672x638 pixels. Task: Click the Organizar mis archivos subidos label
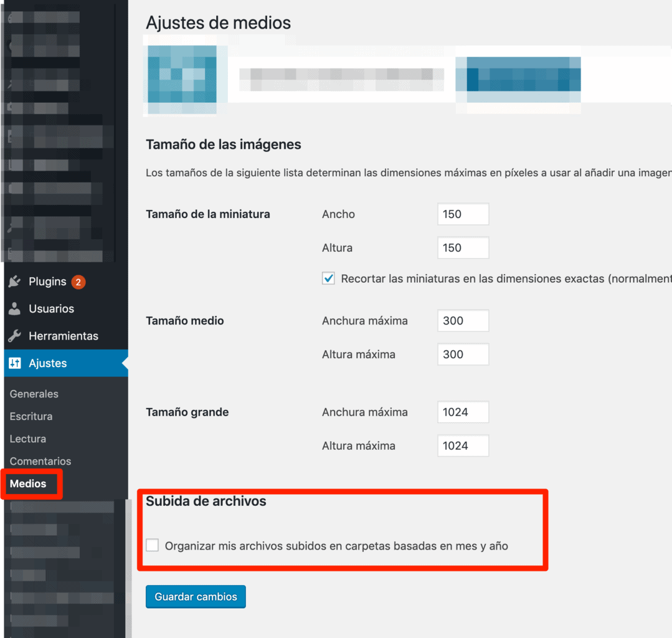coord(336,546)
